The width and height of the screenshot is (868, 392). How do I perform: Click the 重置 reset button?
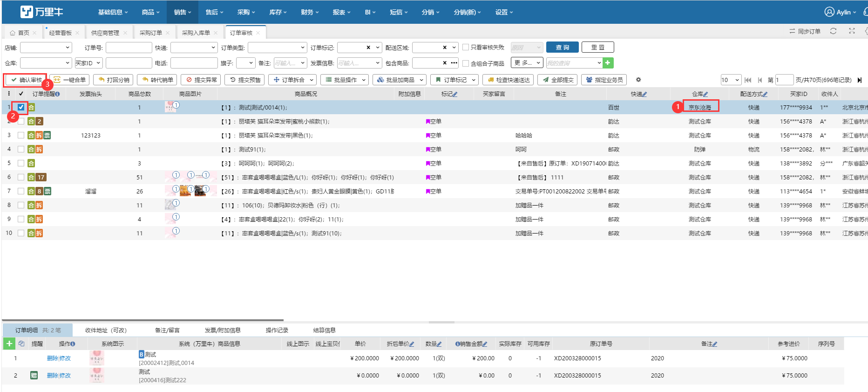coord(598,47)
